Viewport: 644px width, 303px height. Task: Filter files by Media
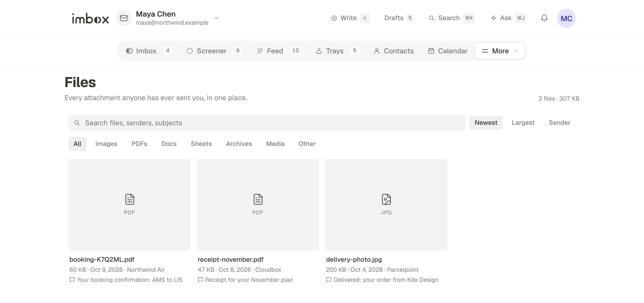(x=275, y=144)
